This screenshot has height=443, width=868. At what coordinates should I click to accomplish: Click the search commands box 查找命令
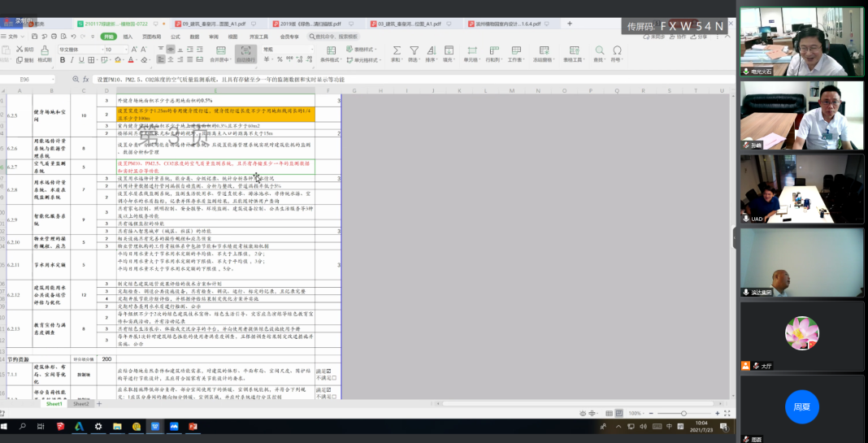(x=335, y=37)
